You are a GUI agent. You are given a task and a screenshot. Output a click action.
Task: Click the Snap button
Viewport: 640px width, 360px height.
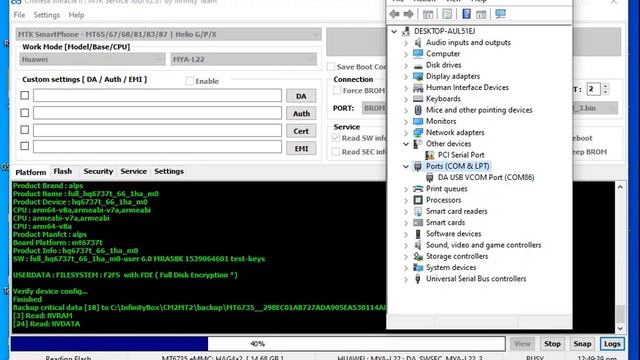point(582,344)
